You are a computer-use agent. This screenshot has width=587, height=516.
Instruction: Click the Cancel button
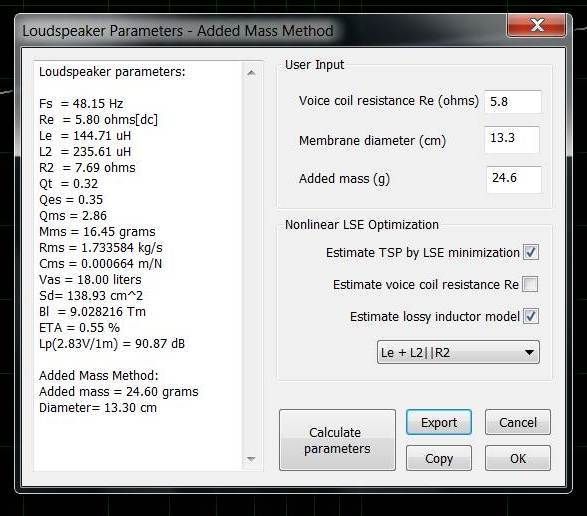(518, 422)
